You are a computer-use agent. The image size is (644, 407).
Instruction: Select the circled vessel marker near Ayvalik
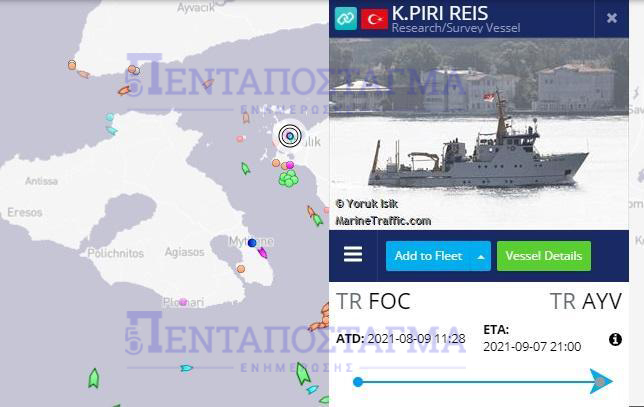(290, 136)
